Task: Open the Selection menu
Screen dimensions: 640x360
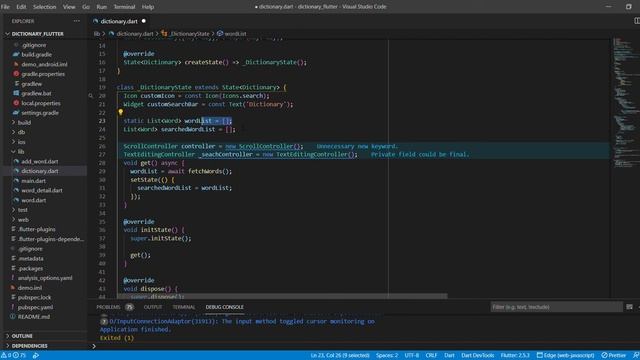Action: (x=44, y=7)
